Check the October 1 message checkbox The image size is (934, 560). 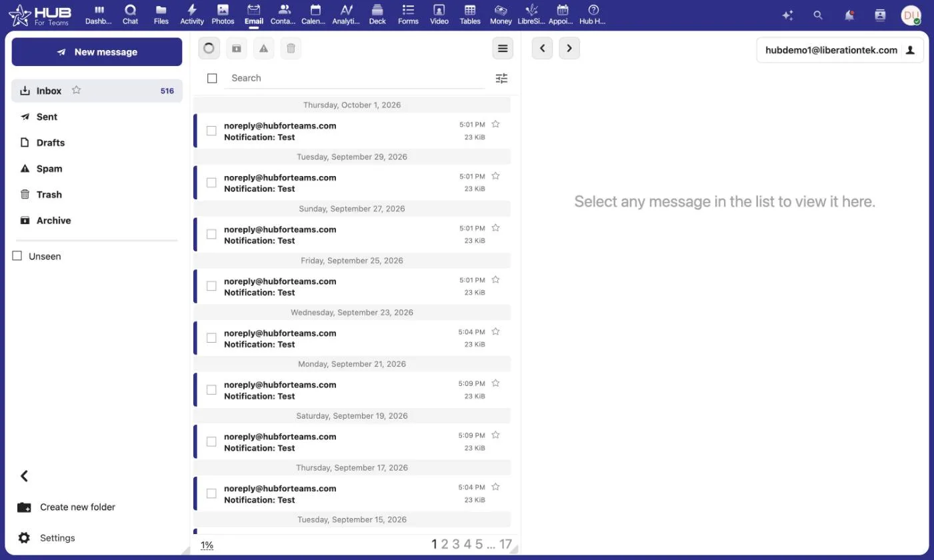(x=211, y=131)
